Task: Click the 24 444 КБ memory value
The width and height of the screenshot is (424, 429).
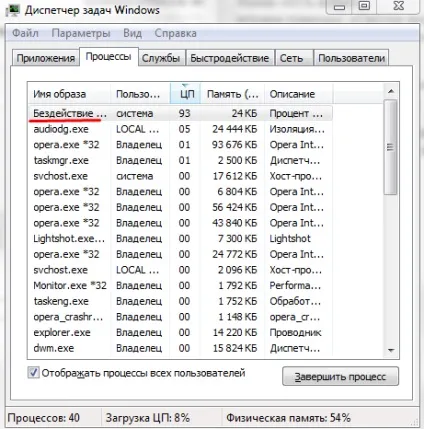Action: click(235, 129)
